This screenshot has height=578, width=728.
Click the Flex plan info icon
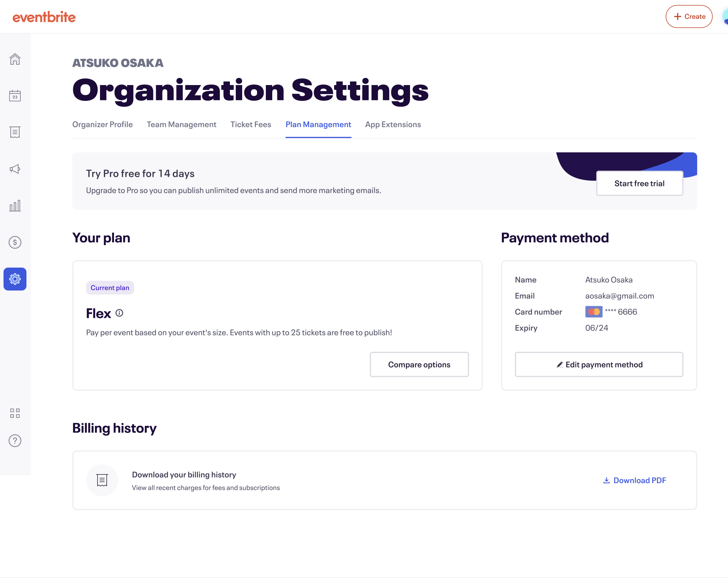coord(119,313)
